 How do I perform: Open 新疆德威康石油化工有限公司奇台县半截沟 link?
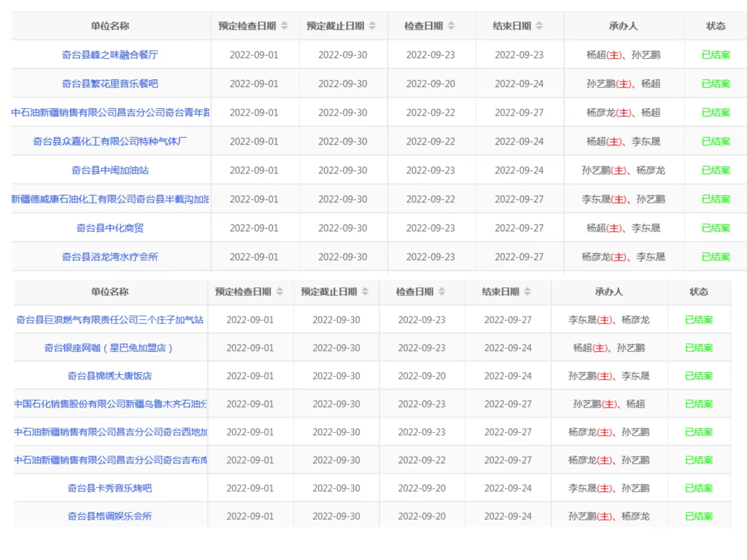(110, 199)
